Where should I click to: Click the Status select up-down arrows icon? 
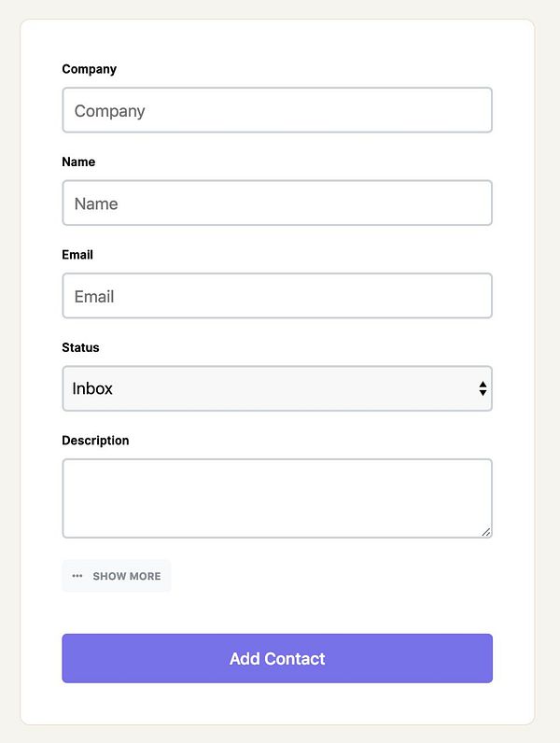[x=483, y=388]
